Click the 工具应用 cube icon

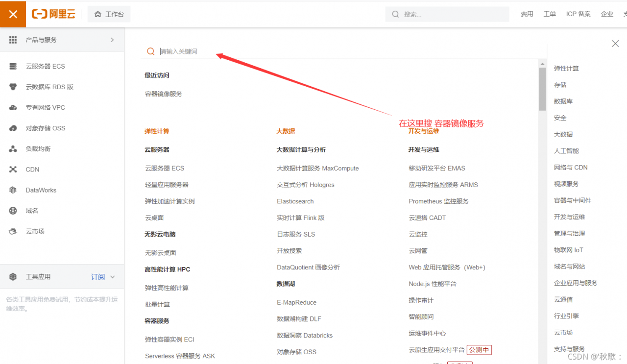pos(13,277)
